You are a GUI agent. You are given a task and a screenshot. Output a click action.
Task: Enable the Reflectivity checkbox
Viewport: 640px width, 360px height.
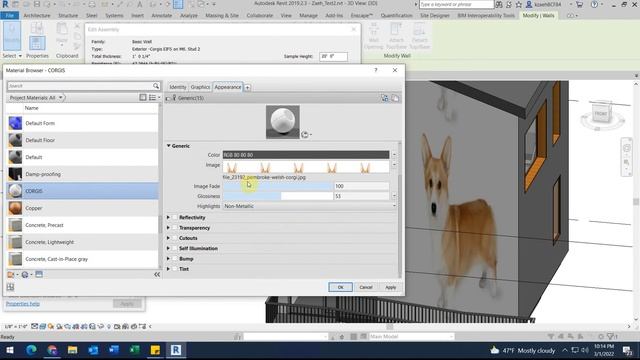click(175, 218)
